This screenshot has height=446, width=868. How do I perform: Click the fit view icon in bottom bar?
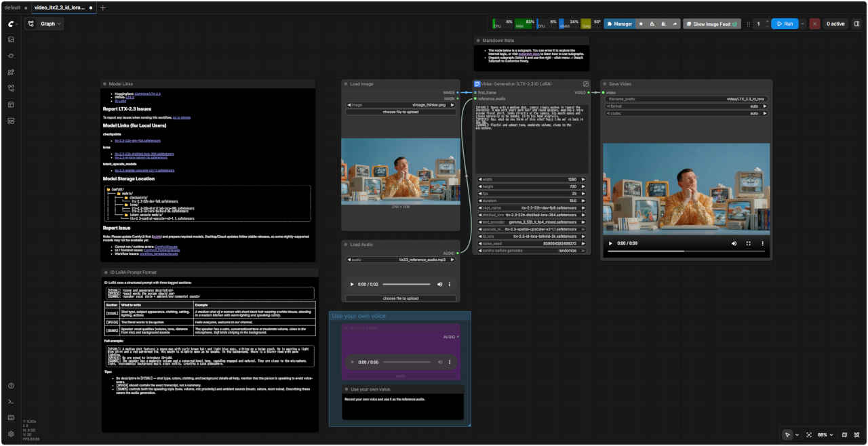coord(809,434)
